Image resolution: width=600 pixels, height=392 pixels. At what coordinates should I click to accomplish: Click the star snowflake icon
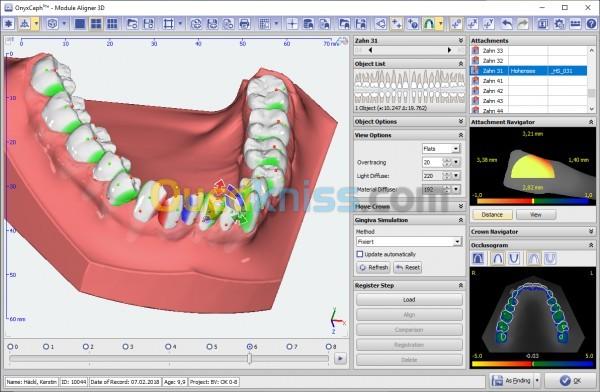click(x=8, y=24)
